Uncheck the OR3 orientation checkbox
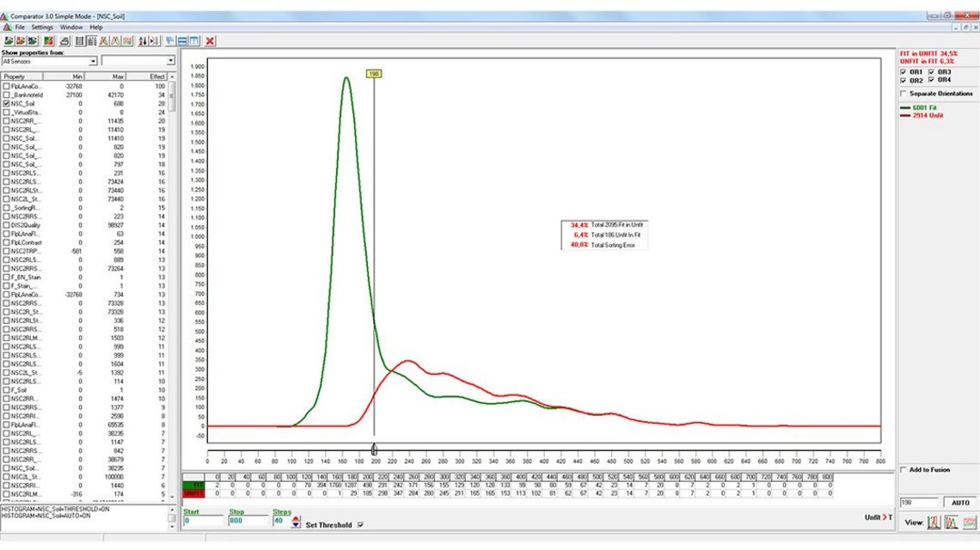Screen dimensions: 980x550 click(x=931, y=72)
